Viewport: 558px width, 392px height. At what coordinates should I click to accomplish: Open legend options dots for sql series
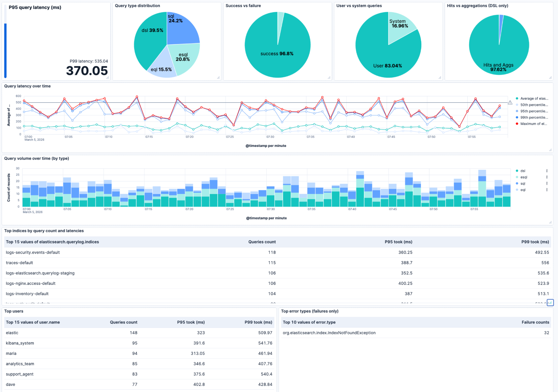pyautogui.click(x=547, y=183)
